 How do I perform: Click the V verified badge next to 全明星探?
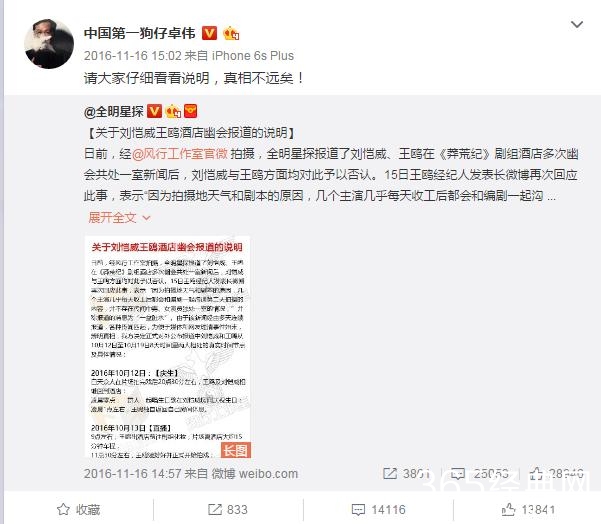(x=154, y=111)
